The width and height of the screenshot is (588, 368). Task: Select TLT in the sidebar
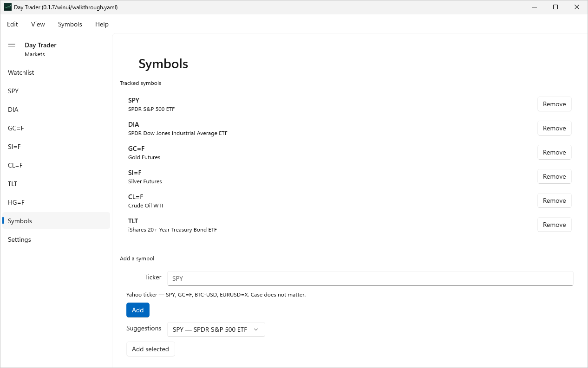56,184
